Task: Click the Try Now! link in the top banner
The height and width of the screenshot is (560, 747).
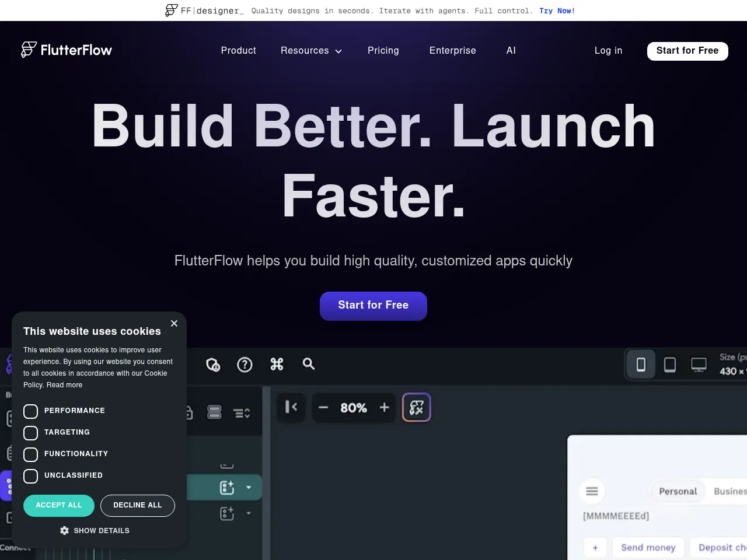Action: coord(557,10)
